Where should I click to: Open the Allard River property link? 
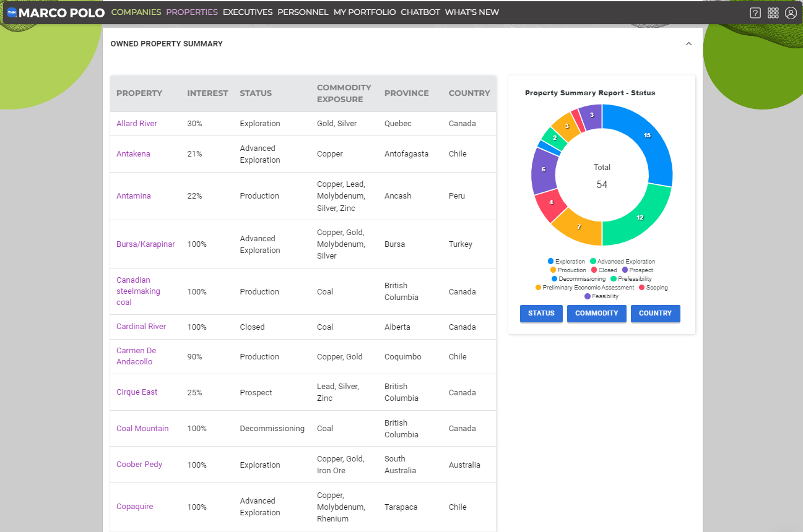click(x=137, y=124)
